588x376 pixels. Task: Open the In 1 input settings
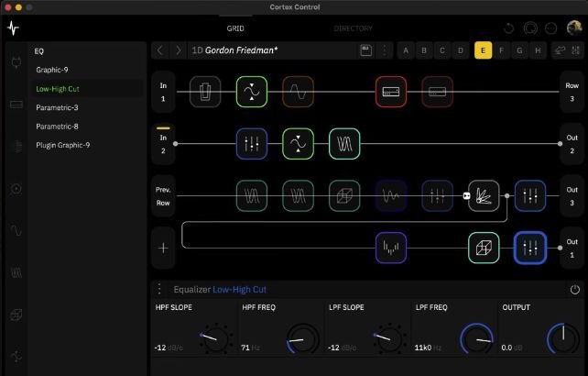pos(163,92)
